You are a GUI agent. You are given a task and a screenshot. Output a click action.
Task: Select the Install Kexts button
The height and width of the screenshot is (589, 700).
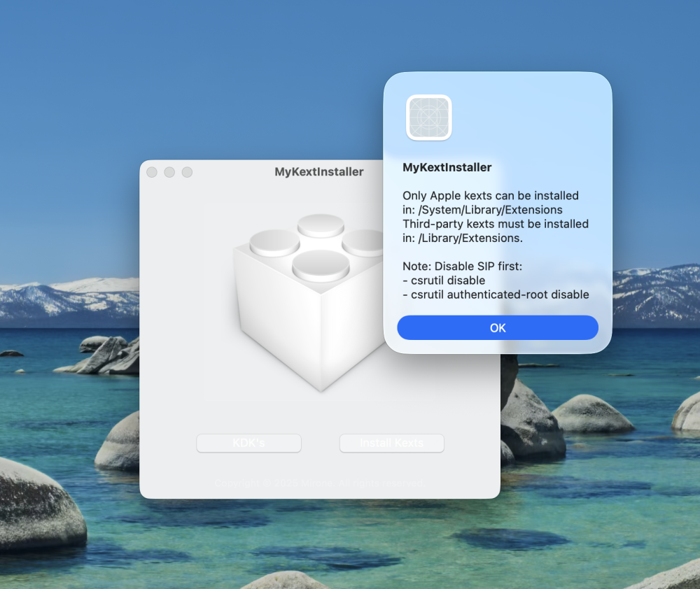391,443
